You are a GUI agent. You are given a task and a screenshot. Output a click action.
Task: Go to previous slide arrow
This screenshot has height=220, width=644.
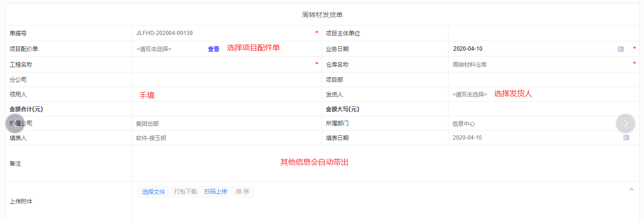point(15,123)
